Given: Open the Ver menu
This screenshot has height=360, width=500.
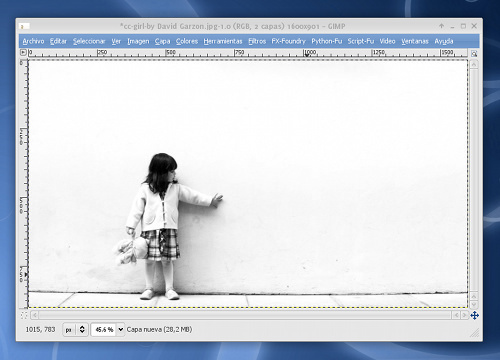Looking at the screenshot, I should point(116,41).
